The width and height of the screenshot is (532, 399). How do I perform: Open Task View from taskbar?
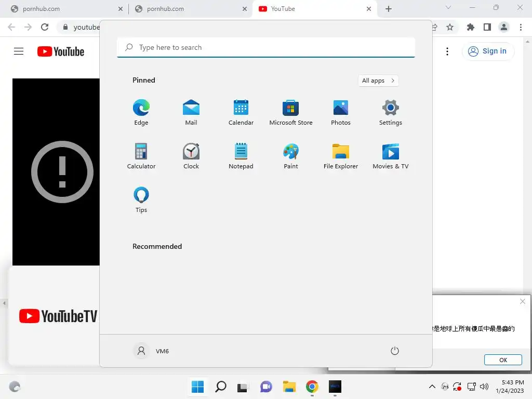click(242, 387)
